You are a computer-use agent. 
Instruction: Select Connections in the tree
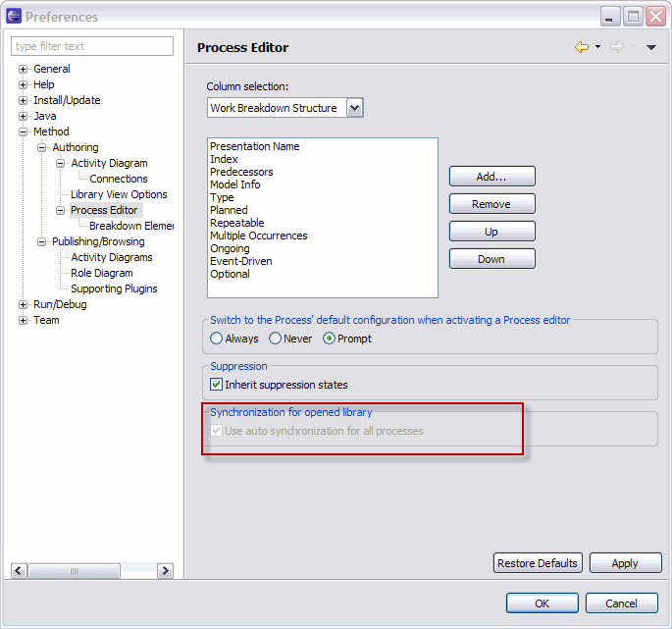[x=119, y=179]
